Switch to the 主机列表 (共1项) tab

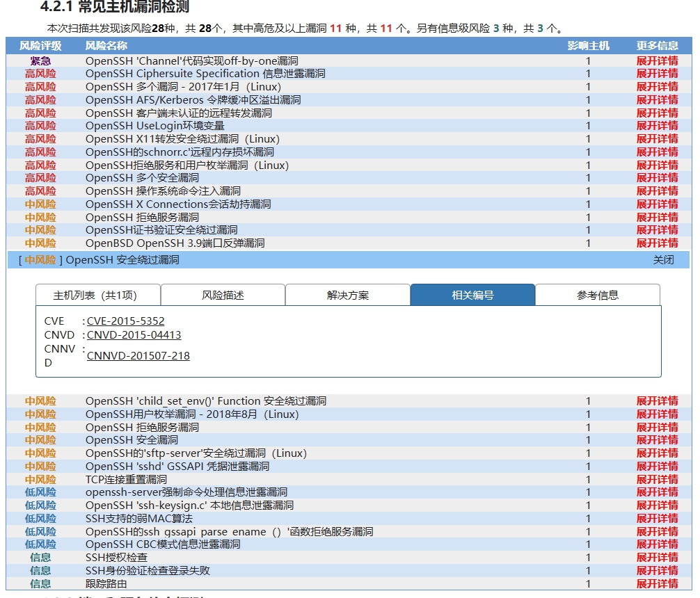pos(98,295)
